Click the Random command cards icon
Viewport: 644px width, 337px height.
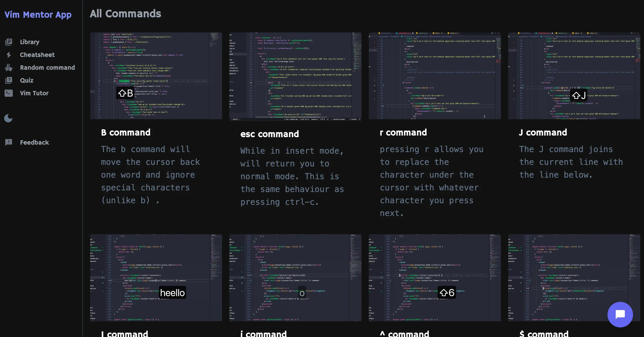coord(9,68)
